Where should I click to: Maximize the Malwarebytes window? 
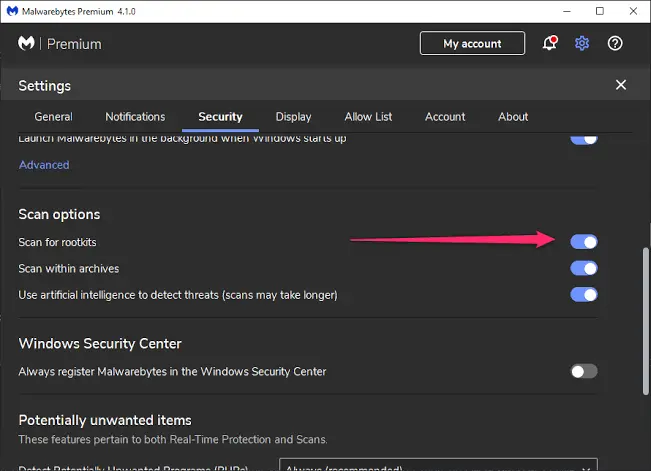click(600, 11)
